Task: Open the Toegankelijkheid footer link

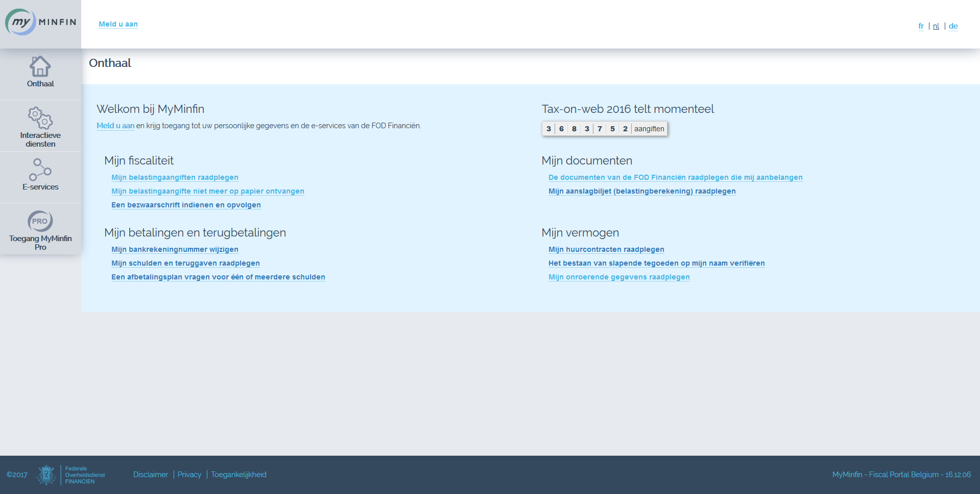Action: click(x=238, y=475)
